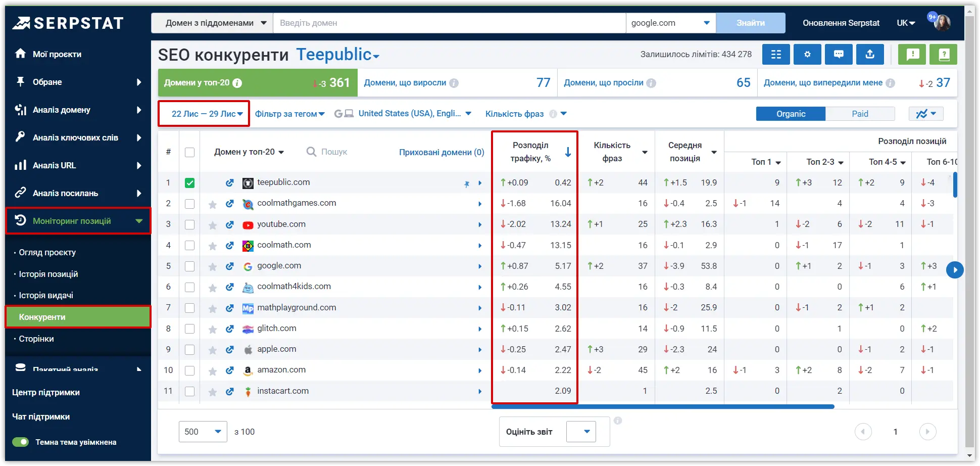Expand the google.com search engine dropdown

[670, 23]
